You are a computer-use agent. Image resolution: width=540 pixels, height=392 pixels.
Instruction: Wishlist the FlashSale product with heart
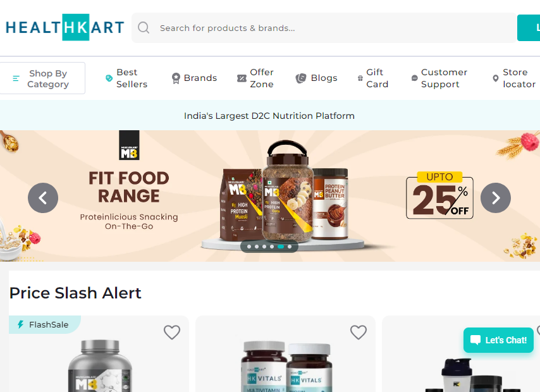(172, 332)
